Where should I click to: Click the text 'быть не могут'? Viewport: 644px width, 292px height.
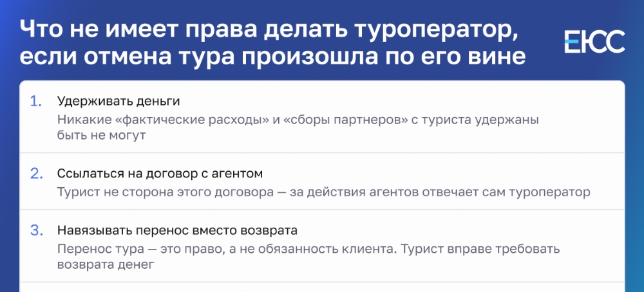coord(102,135)
